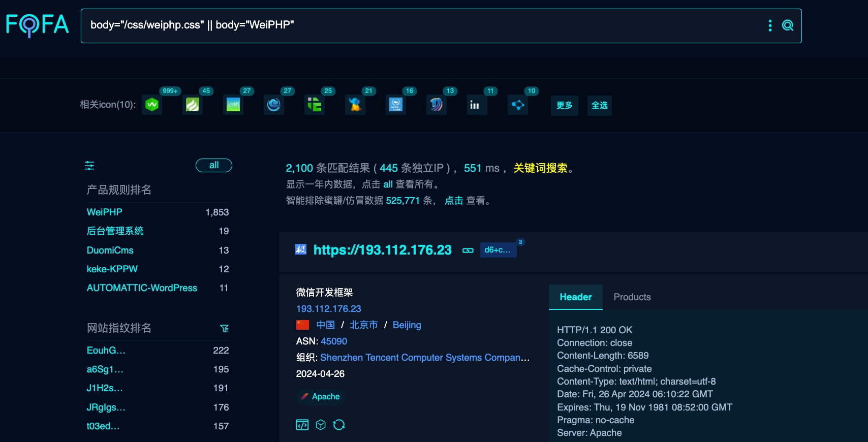868x442 pixels.
Task: Select the share-like icon with 10 badge
Action: pyautogui.click(x=518, y=105)
